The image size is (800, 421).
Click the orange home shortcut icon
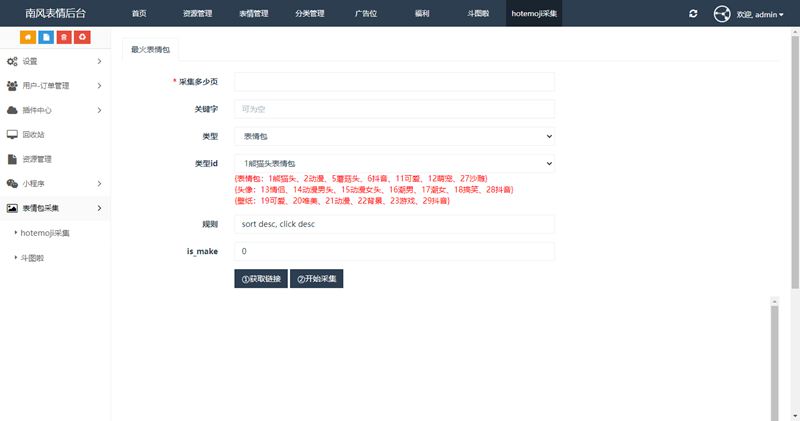point(29,37)
